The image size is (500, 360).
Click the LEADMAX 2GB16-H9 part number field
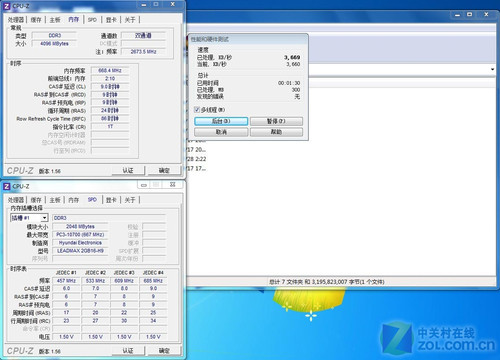(80, 251)
